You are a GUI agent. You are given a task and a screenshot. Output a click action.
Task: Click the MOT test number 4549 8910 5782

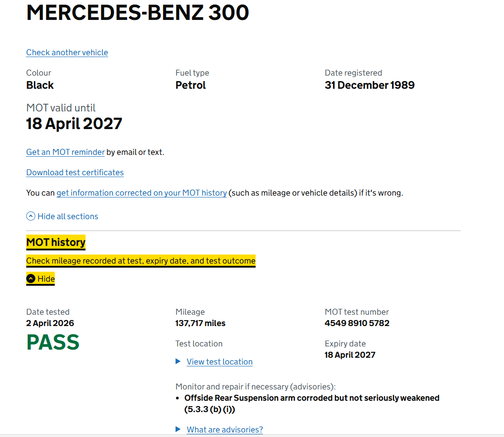point(357,323)
